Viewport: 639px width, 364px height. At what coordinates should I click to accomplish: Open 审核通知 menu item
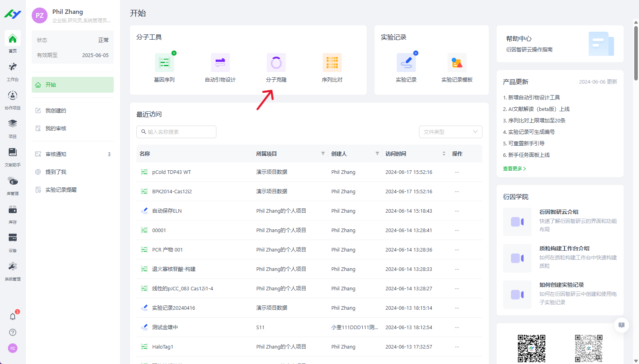click(56, 154)
